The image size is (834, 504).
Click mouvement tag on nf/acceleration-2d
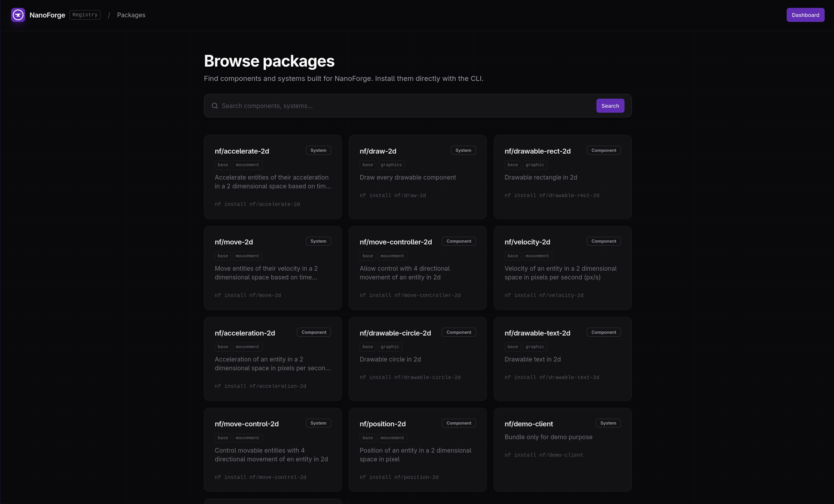pos(248,347)
